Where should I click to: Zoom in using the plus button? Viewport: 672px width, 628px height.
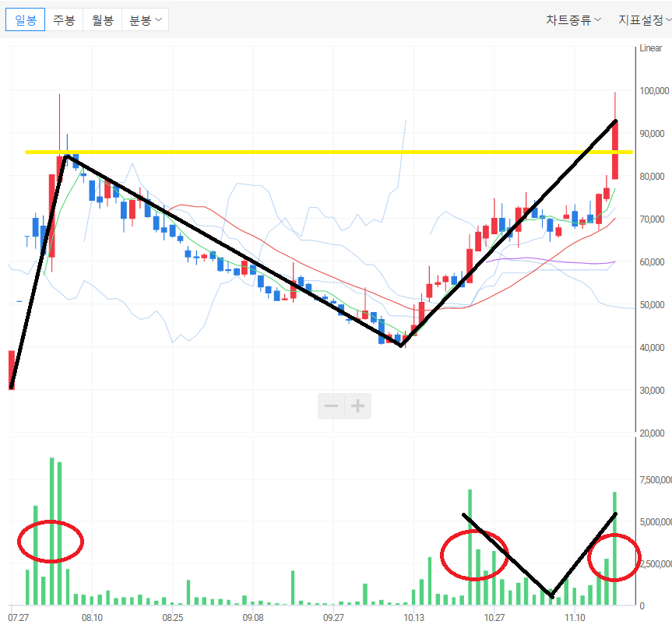point(358,405)
